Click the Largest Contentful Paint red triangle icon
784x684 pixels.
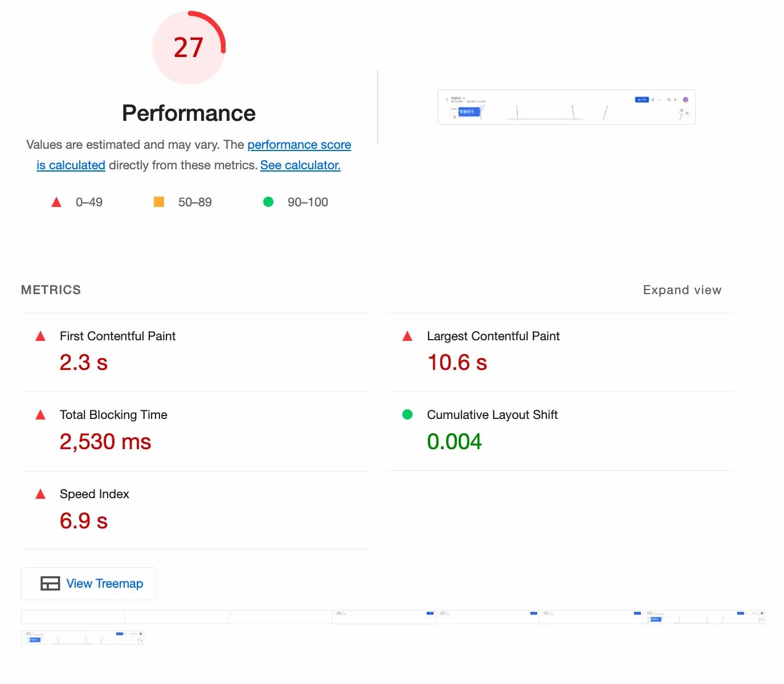[407, 336]
